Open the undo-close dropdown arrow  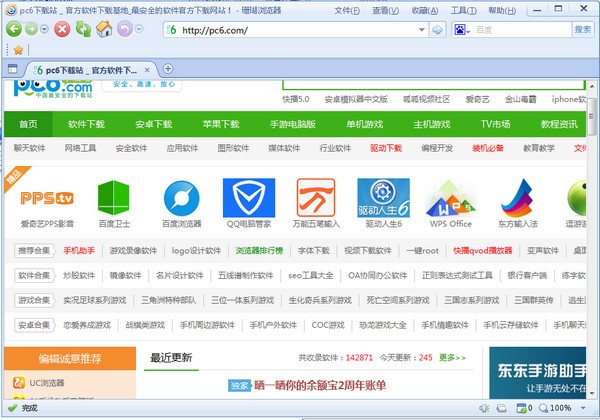click(139, 29)
